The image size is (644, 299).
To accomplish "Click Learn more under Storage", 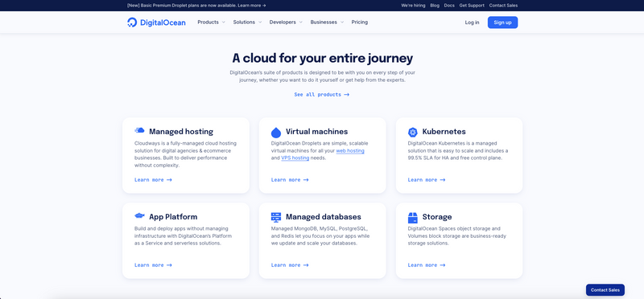I will [x=427, y=265].
